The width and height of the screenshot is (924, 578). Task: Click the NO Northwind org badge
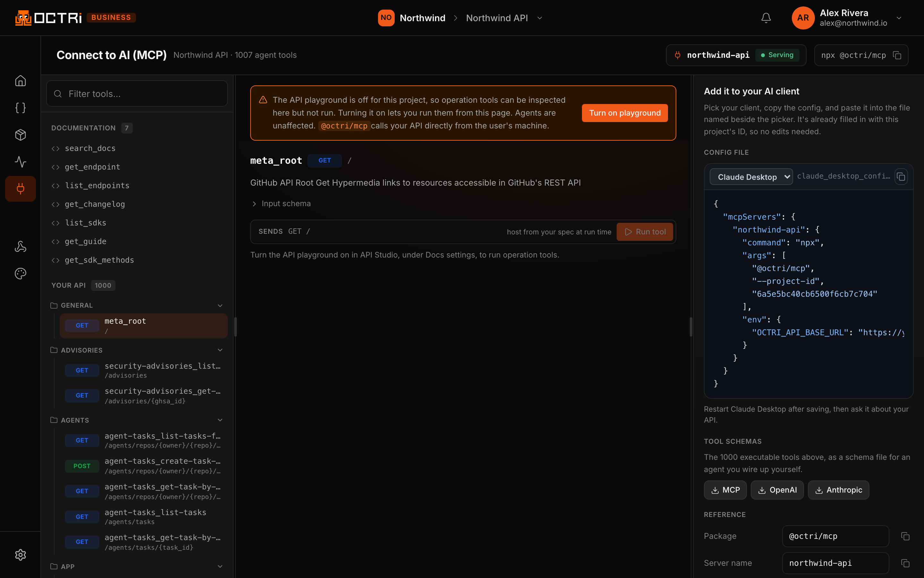(386, 18)
